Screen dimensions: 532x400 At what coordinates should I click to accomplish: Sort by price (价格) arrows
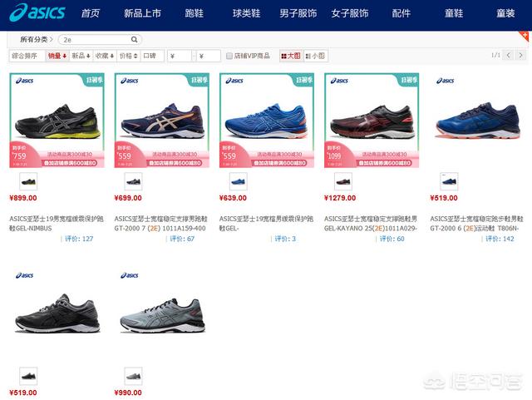[129, 56]
